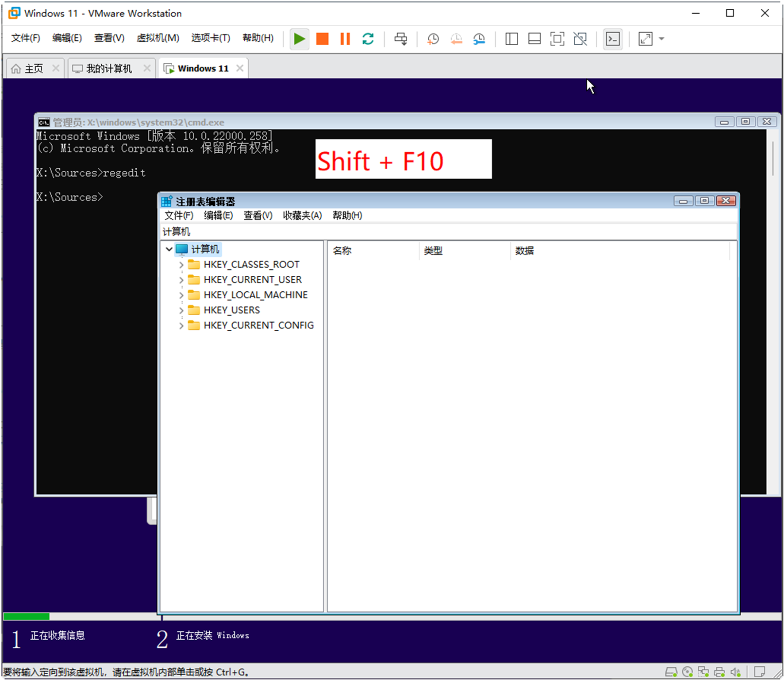Image resolution: width=784 pixels, height=680 pixels.
Task: Toggle the console view icon in toolbar
Action: 613,39
